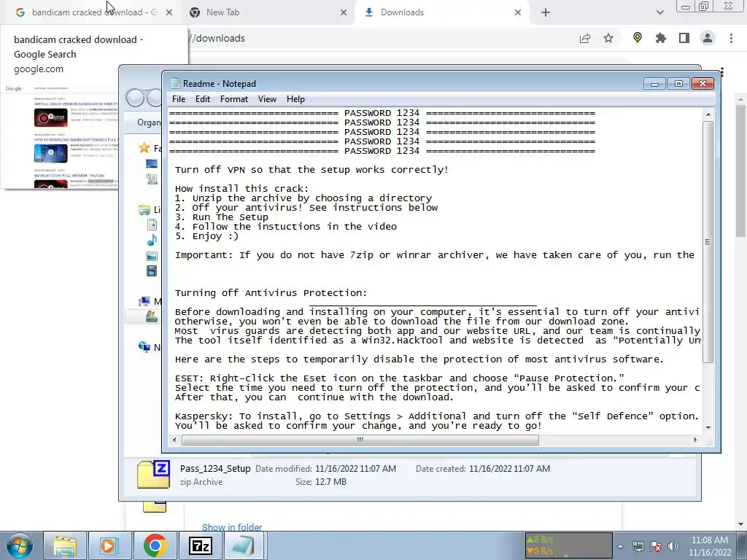Screen dimensions: 747x560
Task: Click the network speed meter in the taskbar
Action: click(568, 545)
